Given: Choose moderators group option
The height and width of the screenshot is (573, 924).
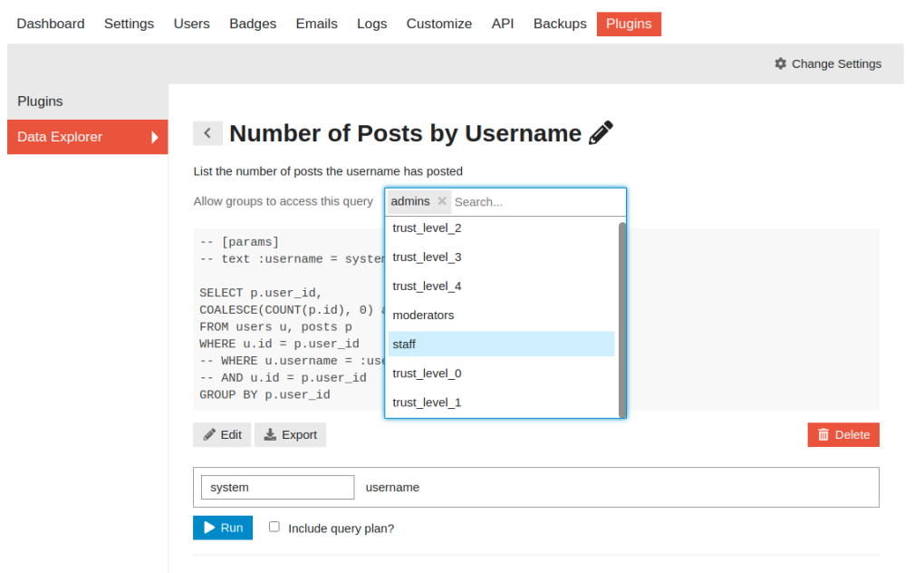Looking at the screenshot, I should coord(502,315).
